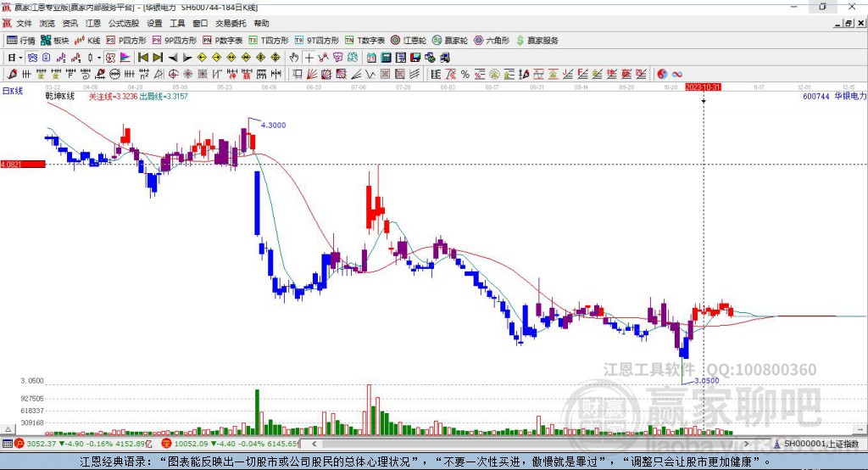This screenshot has height=470, width=868.
Task: Open the 江恩轮 wheel tool
Action: (x=409, y=41)
